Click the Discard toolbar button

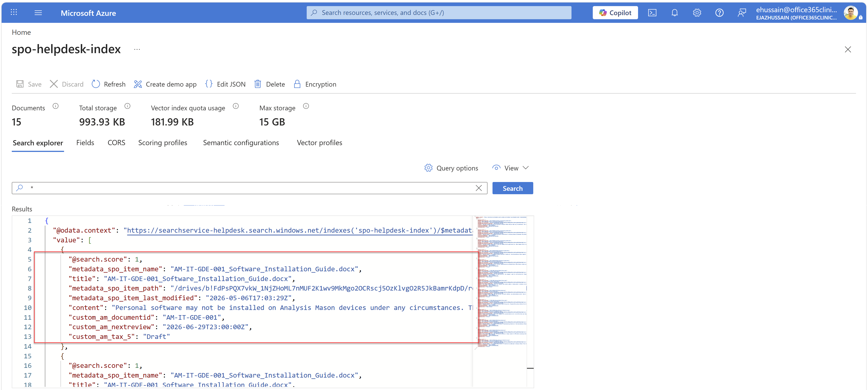click(x=66, y=84)
